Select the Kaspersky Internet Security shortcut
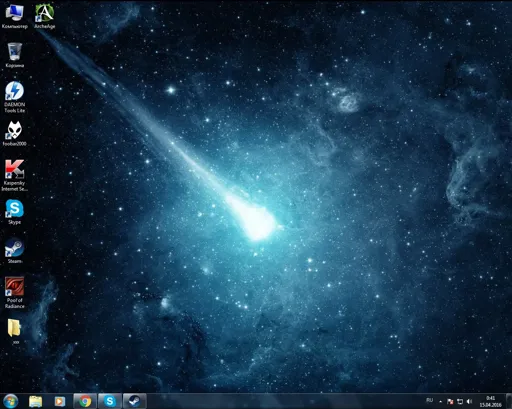 [15, 176]
